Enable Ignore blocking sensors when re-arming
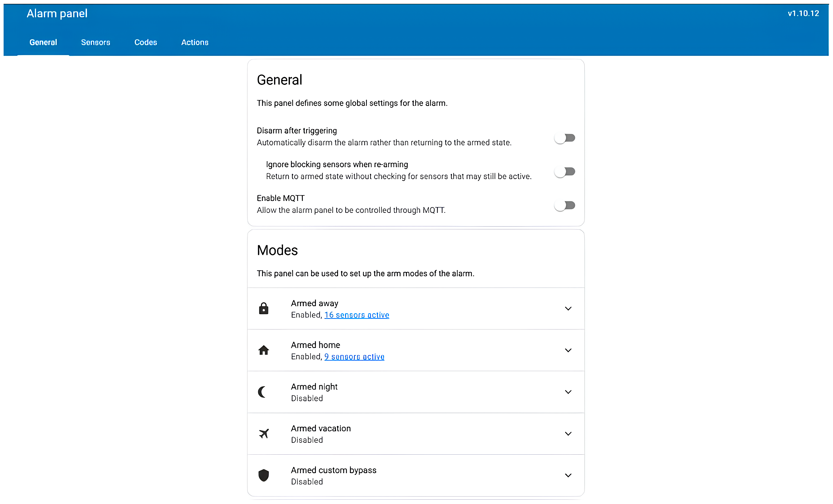 coord(564,172)
